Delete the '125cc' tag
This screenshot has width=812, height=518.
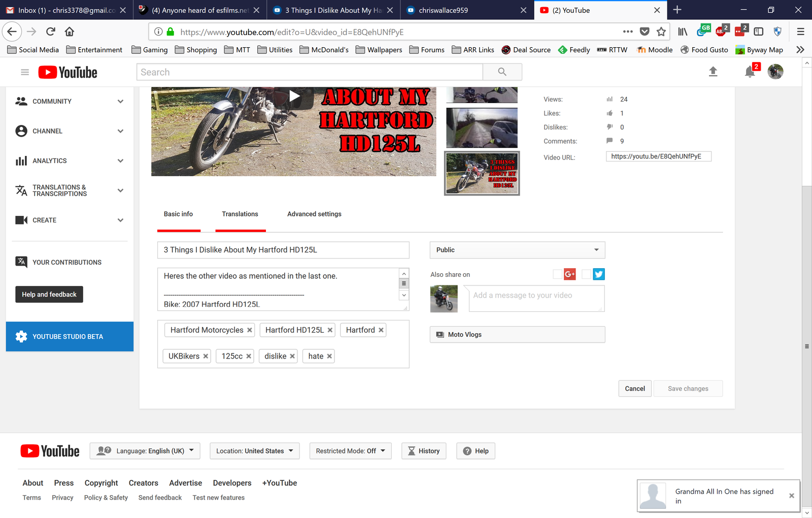(249, 357)
